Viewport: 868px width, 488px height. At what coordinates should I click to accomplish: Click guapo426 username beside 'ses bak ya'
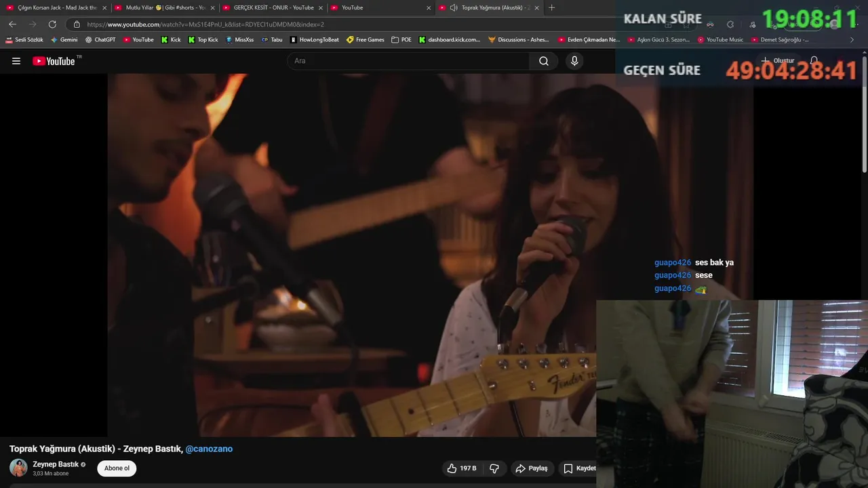tap(673, 263)
